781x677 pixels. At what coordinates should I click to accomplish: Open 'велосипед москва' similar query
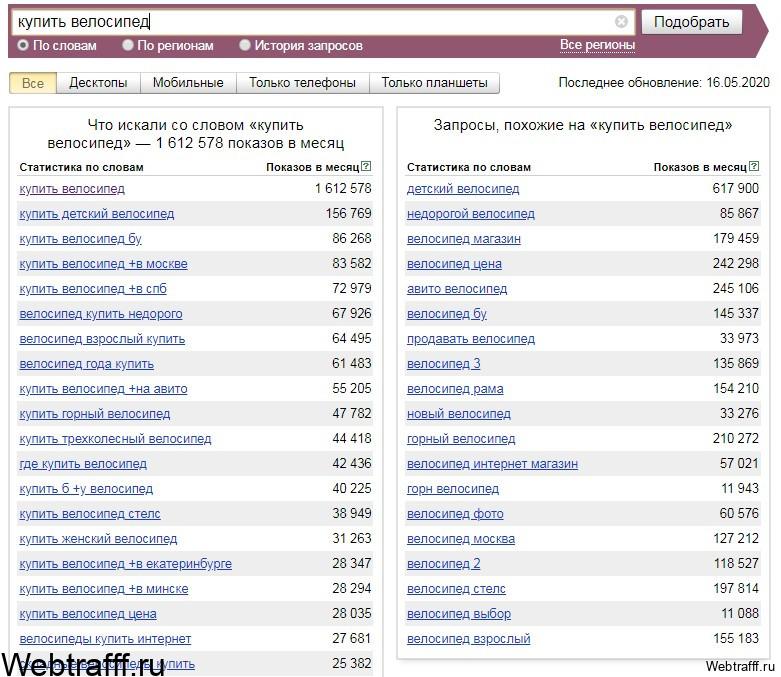pos(461,539)
